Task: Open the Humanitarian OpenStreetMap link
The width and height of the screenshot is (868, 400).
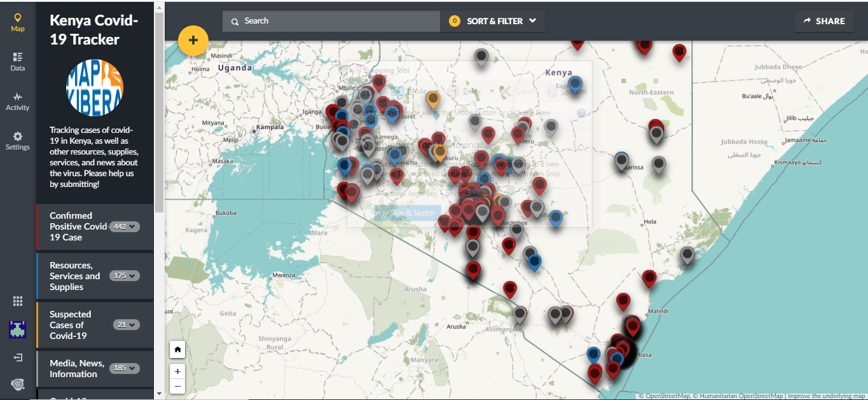Action: pos(740,396)
